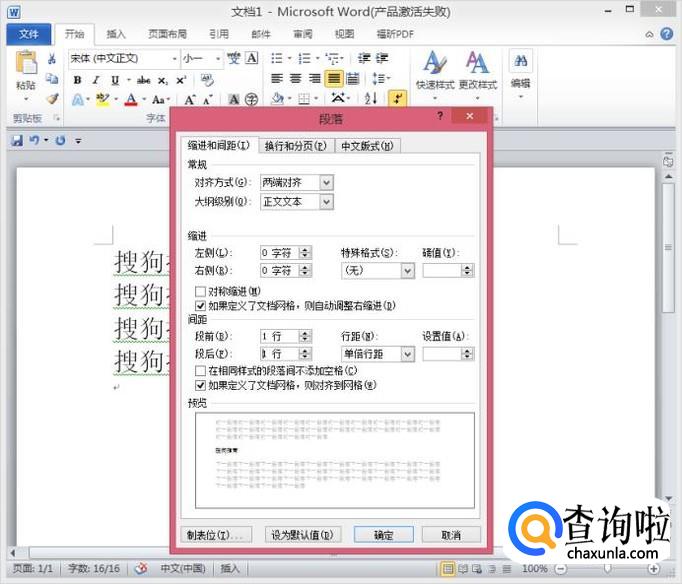The height and width of the screenshot is (584, 682).
Task: Move the zoom slider in the status bar
Action: [608, 568]
